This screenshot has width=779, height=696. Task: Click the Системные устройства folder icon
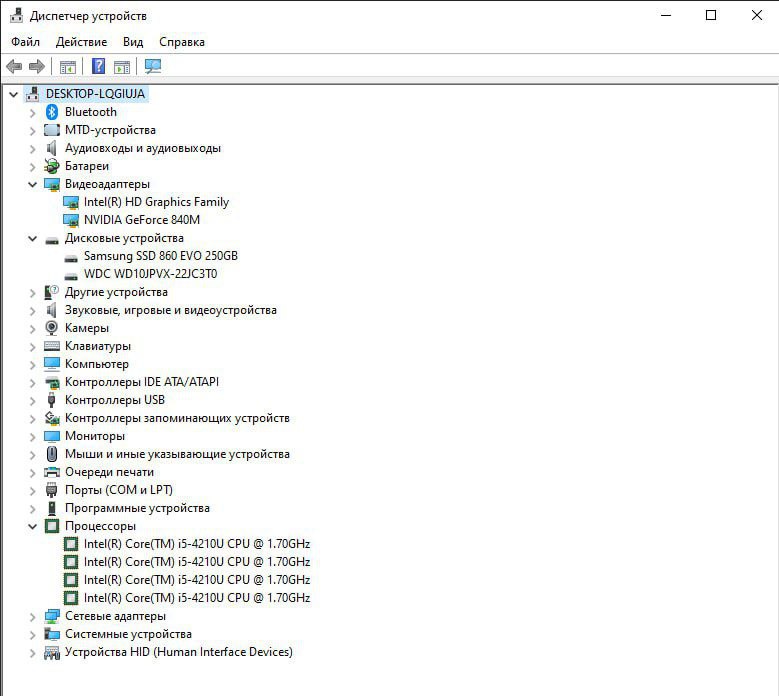(52, 634)
